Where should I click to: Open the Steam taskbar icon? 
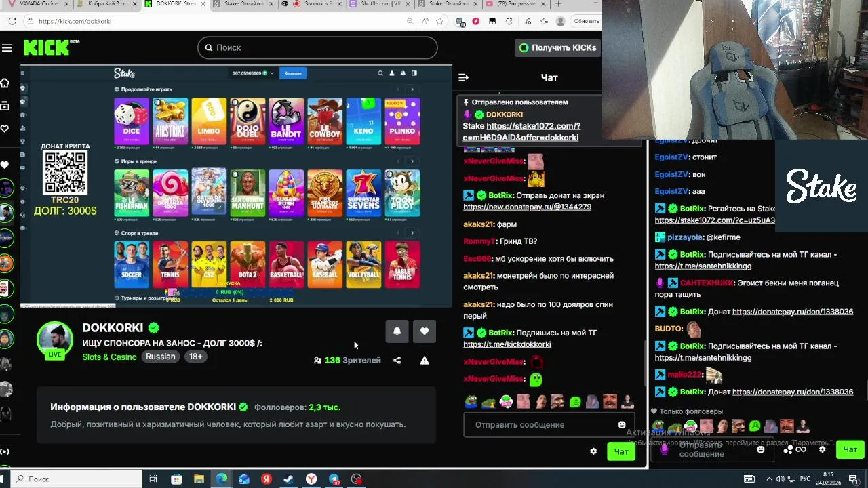[x=289, y=479]
